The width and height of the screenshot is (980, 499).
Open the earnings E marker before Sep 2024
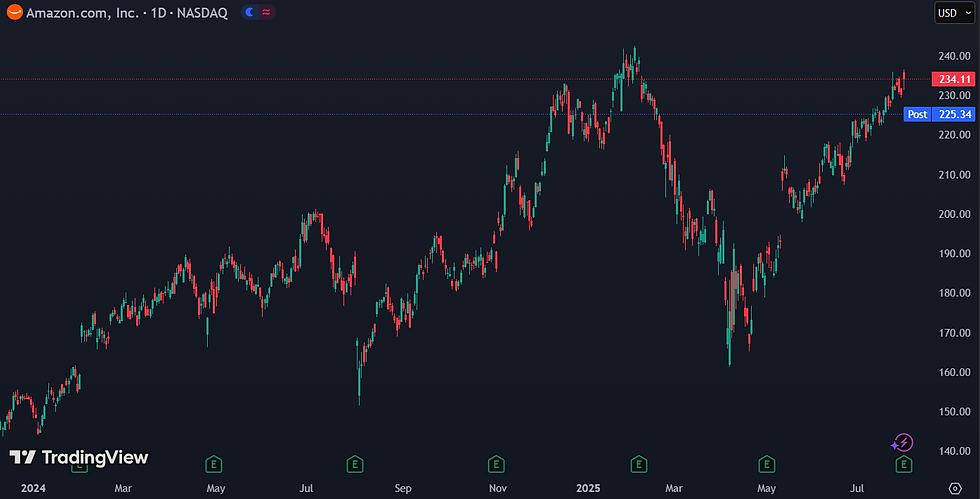click(x=355, y=464)
